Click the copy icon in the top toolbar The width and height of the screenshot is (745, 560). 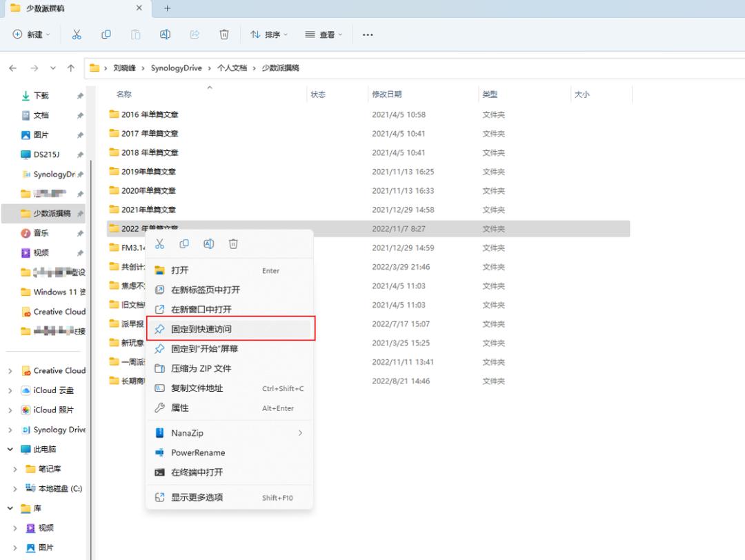tap(106, 34)
